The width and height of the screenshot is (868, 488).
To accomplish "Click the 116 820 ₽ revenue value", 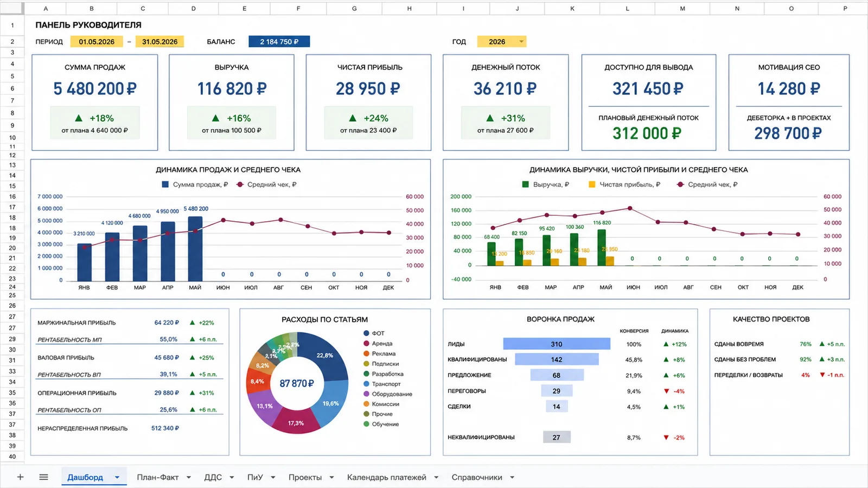I will tap(232, 88).
